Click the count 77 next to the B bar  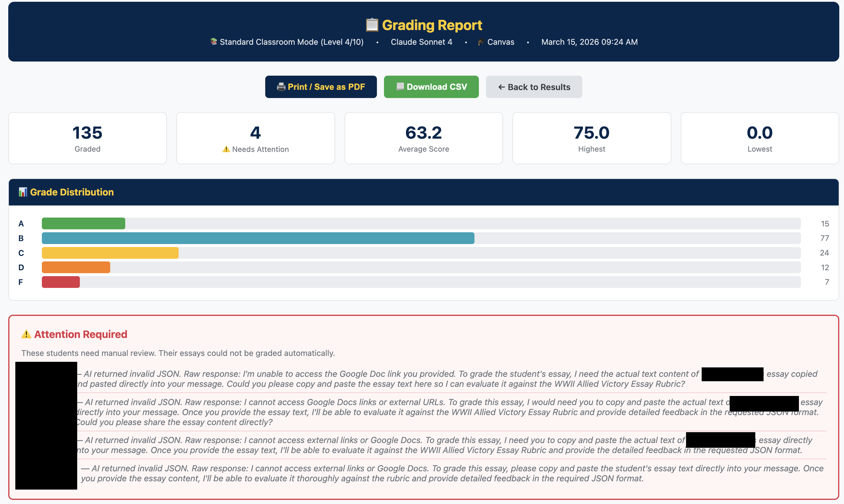pyautogui.click(x=825, y=238)
